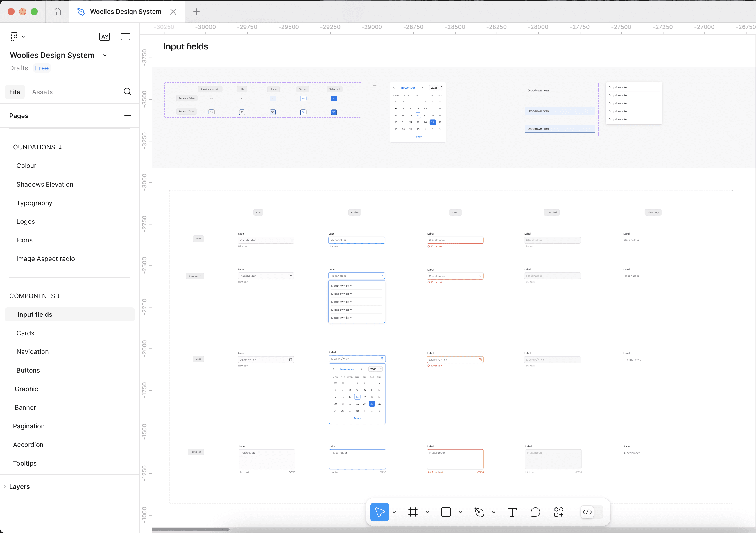This screenshot has height=533, width=756.
Task: Open shape tools dropdown arrow beside Rectangle
Action: 460,513
